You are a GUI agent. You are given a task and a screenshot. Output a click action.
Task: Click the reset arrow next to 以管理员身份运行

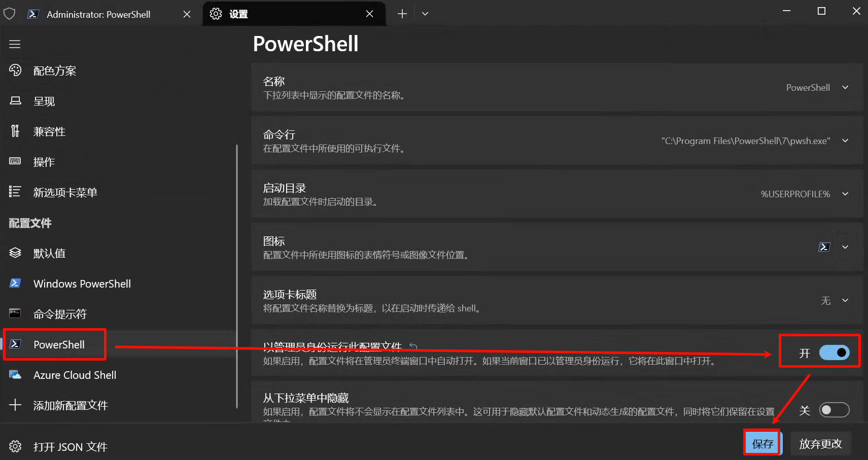tap(413, 346)
